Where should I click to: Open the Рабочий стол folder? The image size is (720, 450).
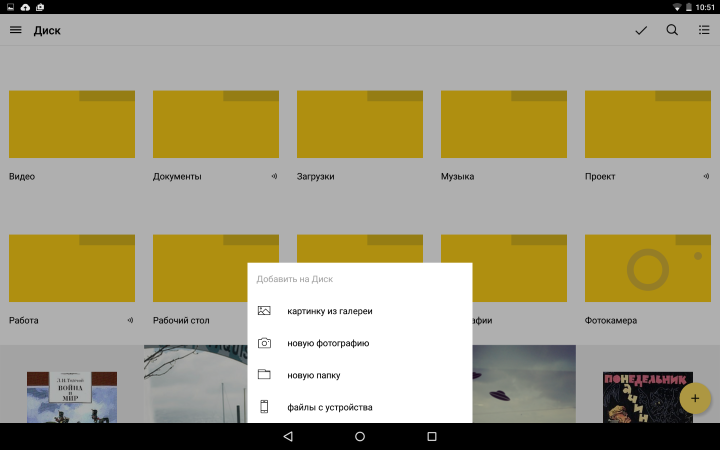pyautogui.click(x=200, y=268)
